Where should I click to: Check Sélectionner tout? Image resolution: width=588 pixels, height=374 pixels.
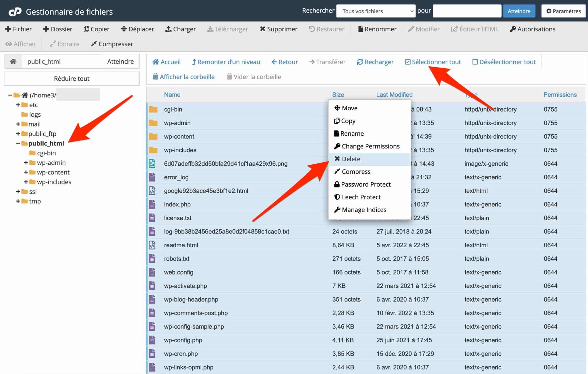433,62
